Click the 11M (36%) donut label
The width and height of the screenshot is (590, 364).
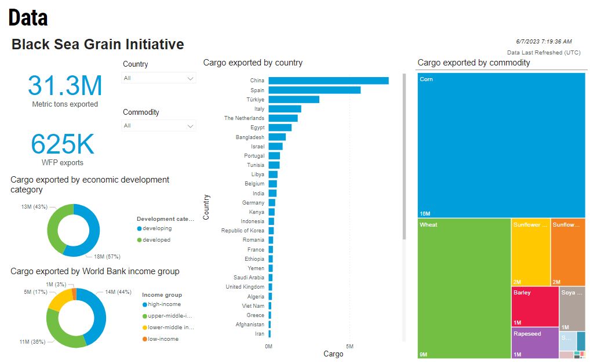coord(32,342)
